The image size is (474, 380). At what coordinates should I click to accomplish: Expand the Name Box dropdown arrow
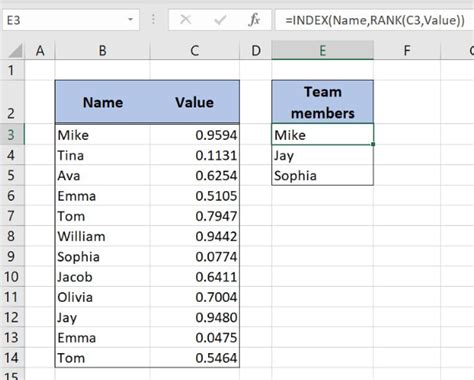130,20
